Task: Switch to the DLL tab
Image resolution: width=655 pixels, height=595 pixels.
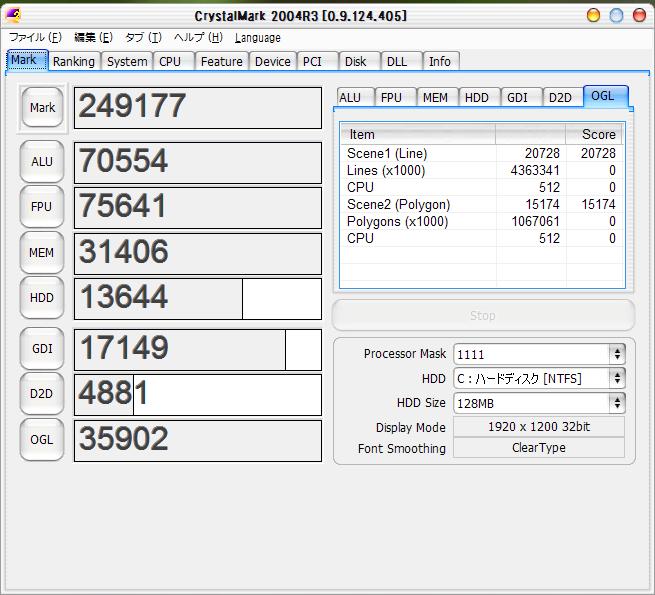Action: point(401,61)
